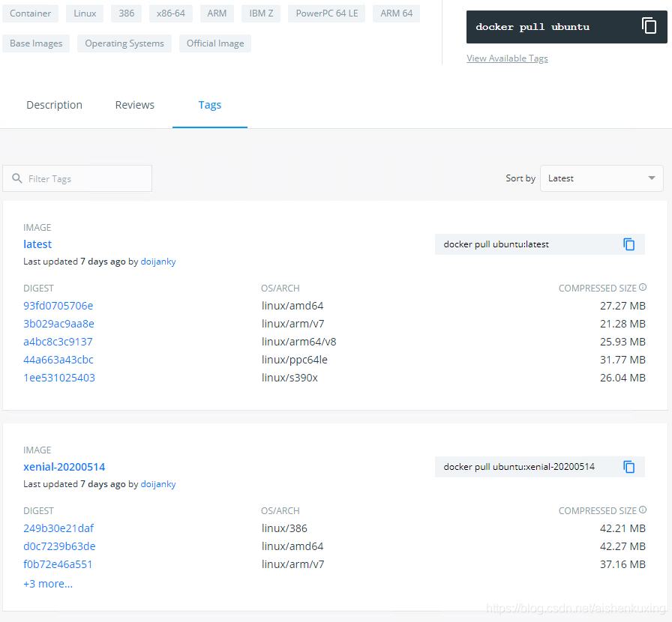This screenshot has width=672, height=622.
Task: Click the 42.27 MB size value
Action: tap(622, 546)
